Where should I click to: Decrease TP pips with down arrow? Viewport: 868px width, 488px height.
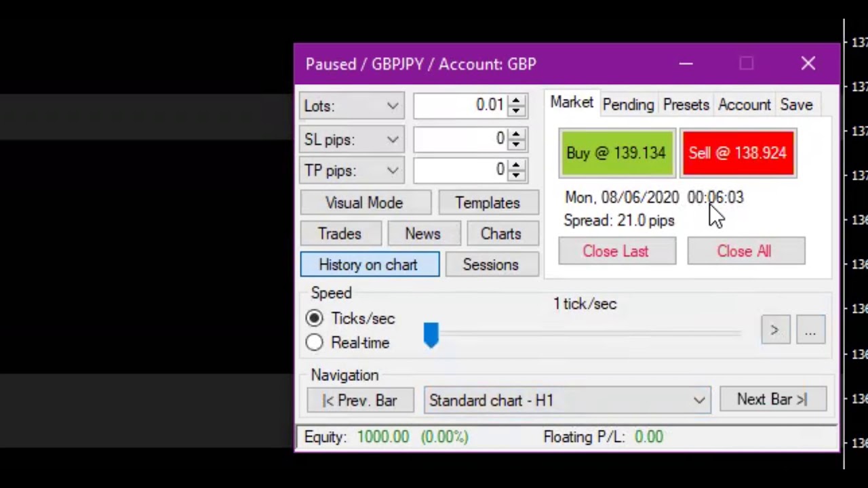coord(516,176)
